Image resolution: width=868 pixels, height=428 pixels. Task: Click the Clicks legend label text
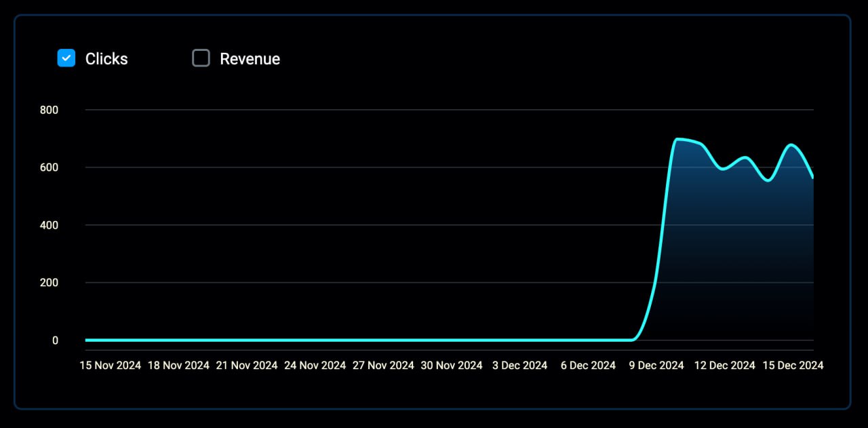106,59
